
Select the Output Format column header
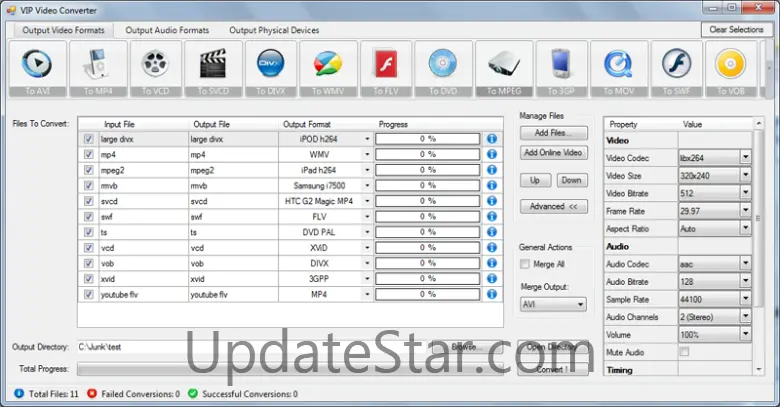pyautogui.click(x=307, y=124)
